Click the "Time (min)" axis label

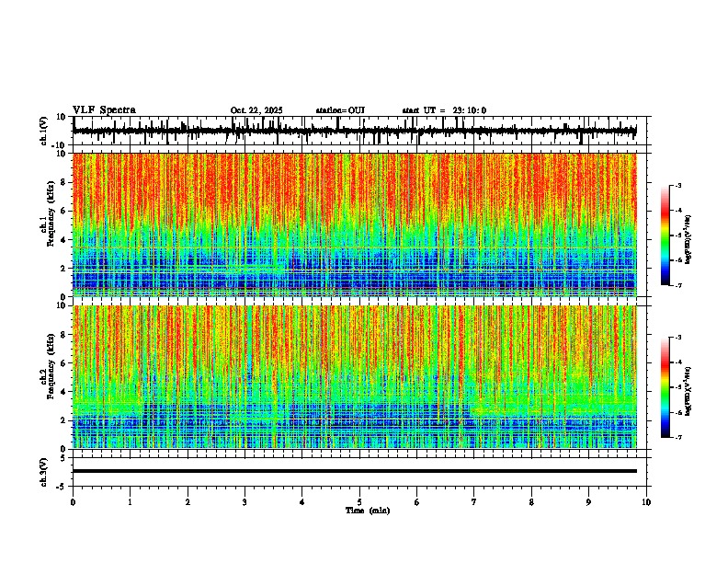coord(368,511)
